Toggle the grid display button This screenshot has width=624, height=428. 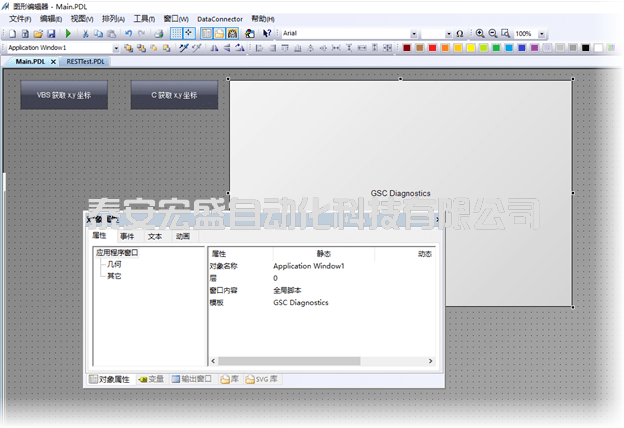[x=177, y=33]
